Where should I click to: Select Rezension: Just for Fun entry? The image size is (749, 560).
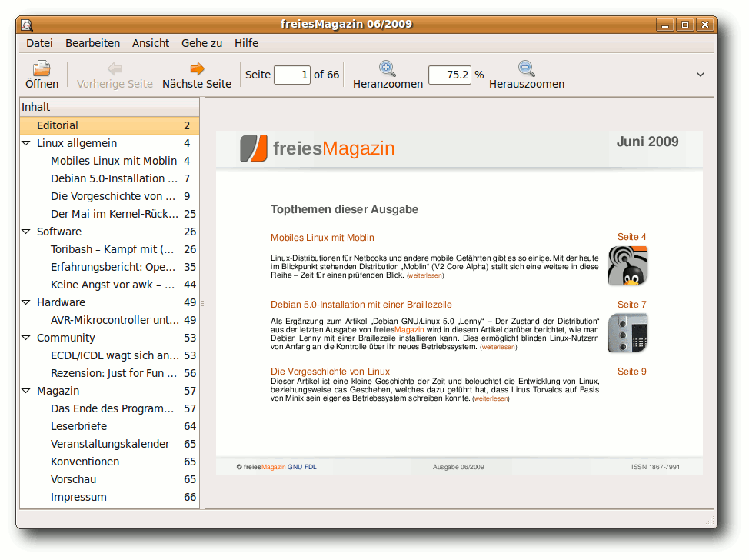click(109, 373)
